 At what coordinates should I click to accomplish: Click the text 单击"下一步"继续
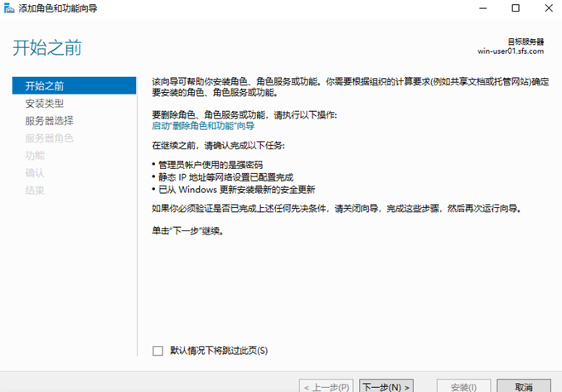(x=188, y=230)
